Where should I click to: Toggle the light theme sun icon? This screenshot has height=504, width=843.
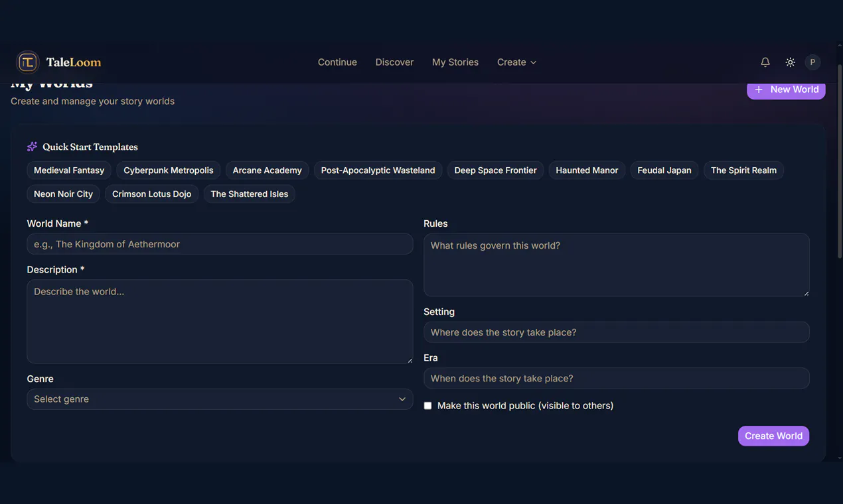pos(790,62)
